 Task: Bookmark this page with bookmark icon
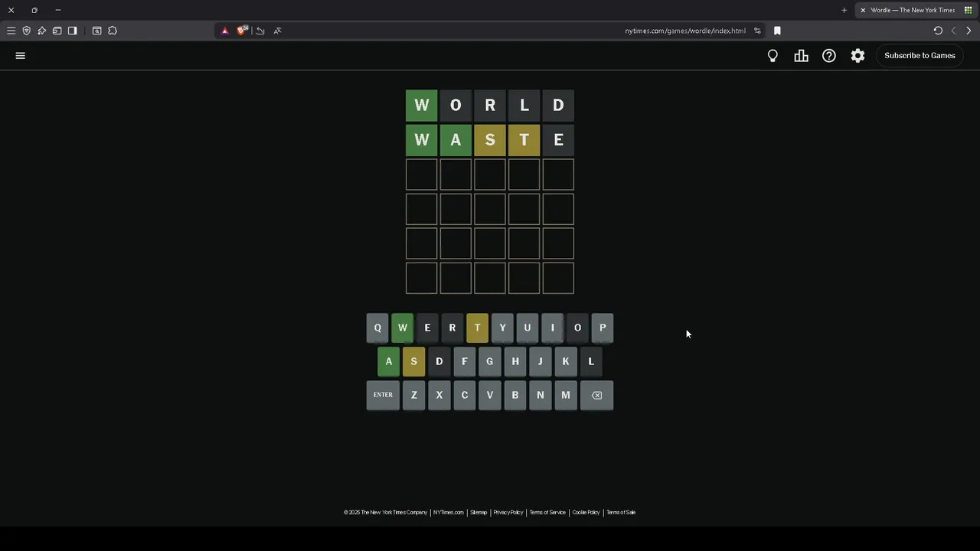tap(777, 31)
